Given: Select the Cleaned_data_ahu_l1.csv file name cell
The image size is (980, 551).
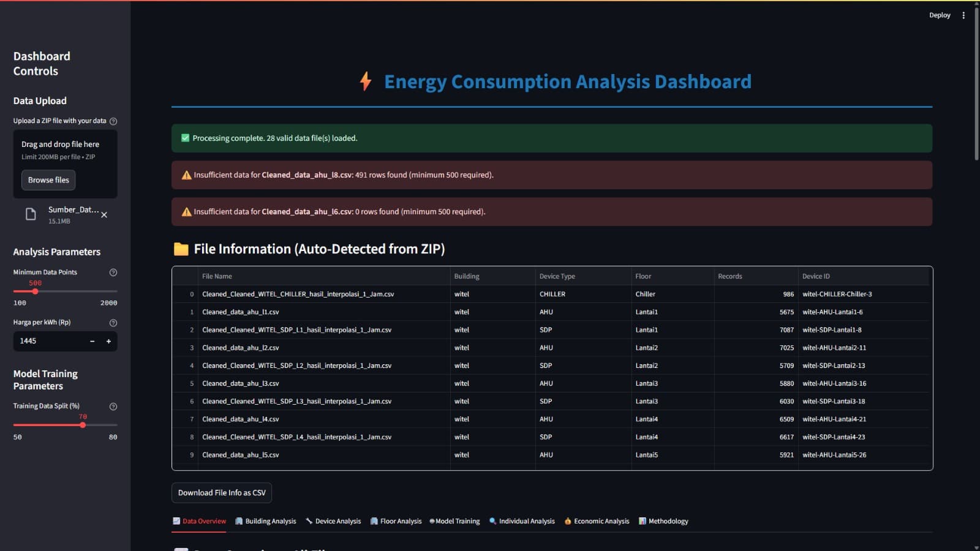Looking at the screenshot, I should pyautogui.click(x=323, y=312).
